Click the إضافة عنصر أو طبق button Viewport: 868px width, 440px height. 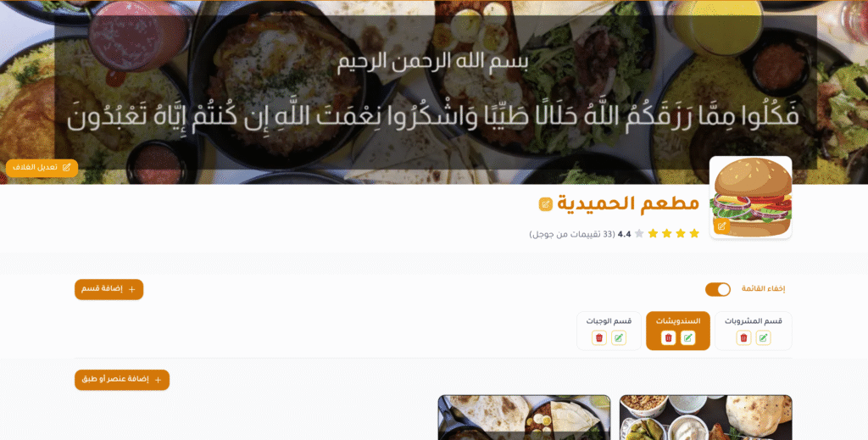pyautogui.click(x=122, y=380)
